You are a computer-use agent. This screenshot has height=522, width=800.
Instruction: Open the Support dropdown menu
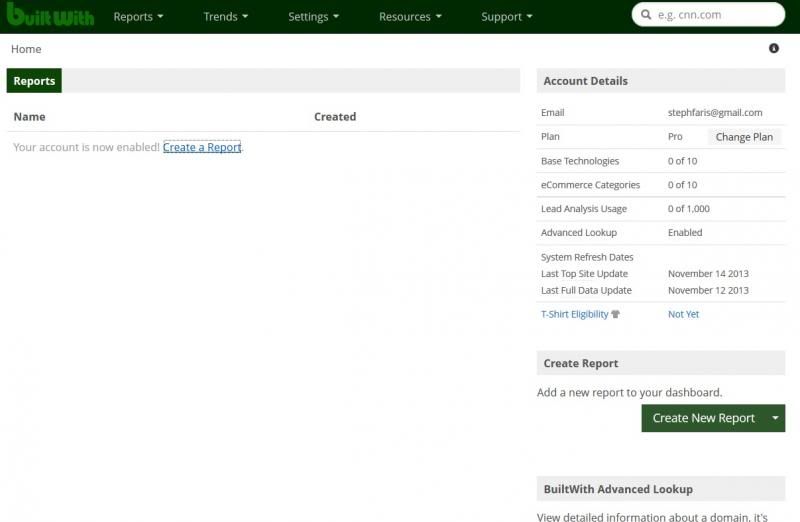507,17
